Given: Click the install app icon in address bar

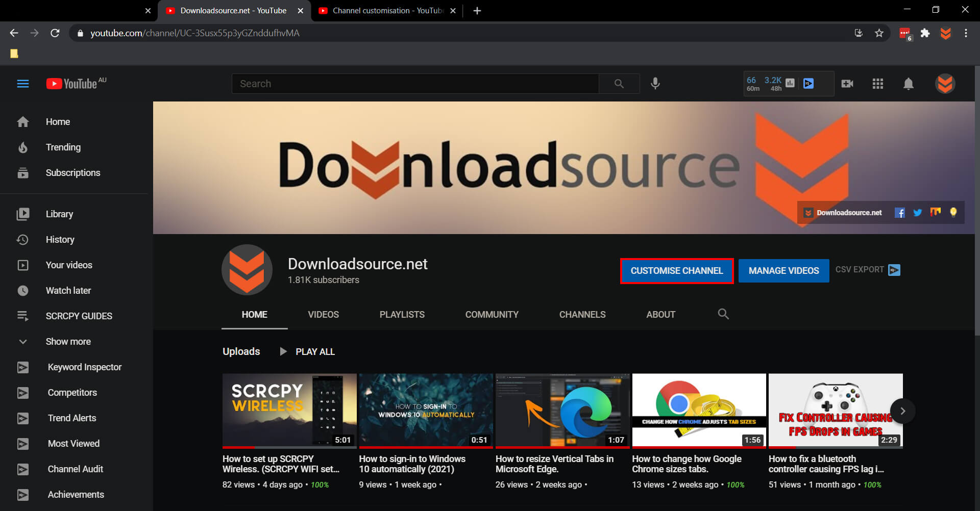Looking at the screenshot, I should 859,33.
